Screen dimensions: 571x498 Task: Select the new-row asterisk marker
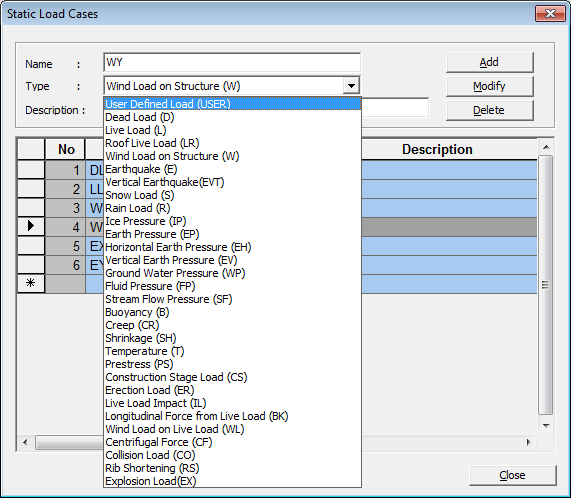[x=31, y=283]
